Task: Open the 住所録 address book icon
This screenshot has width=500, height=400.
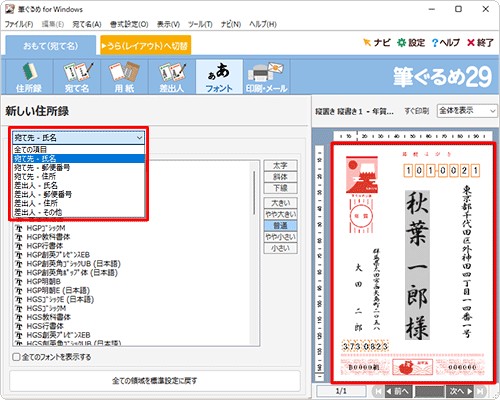Action: [x=29, y=77]
